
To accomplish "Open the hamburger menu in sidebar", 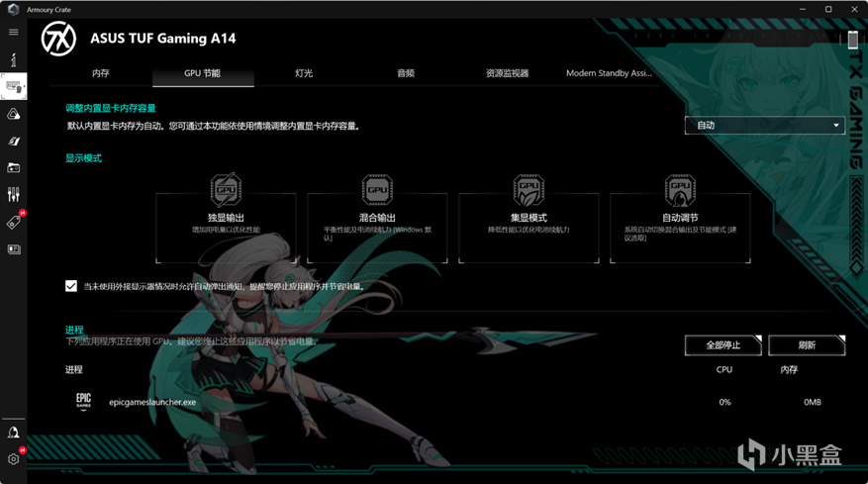I will coord(13,32).
